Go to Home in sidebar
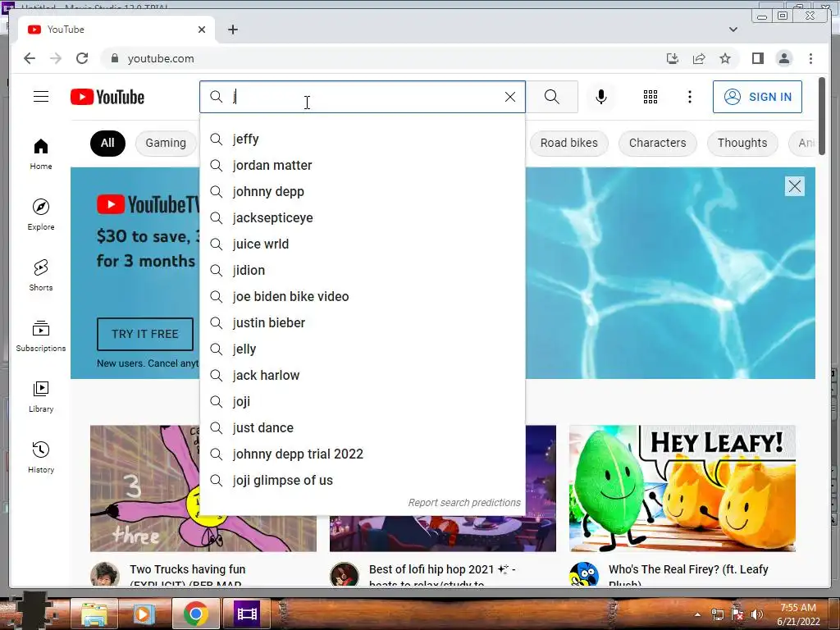 (41, 154)
